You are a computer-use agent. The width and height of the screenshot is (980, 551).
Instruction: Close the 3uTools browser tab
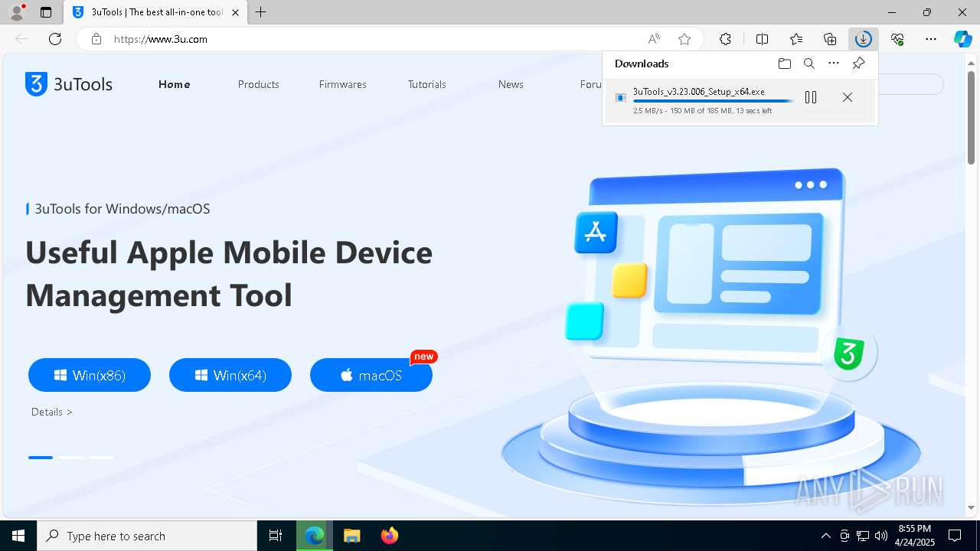pos(235,12)
